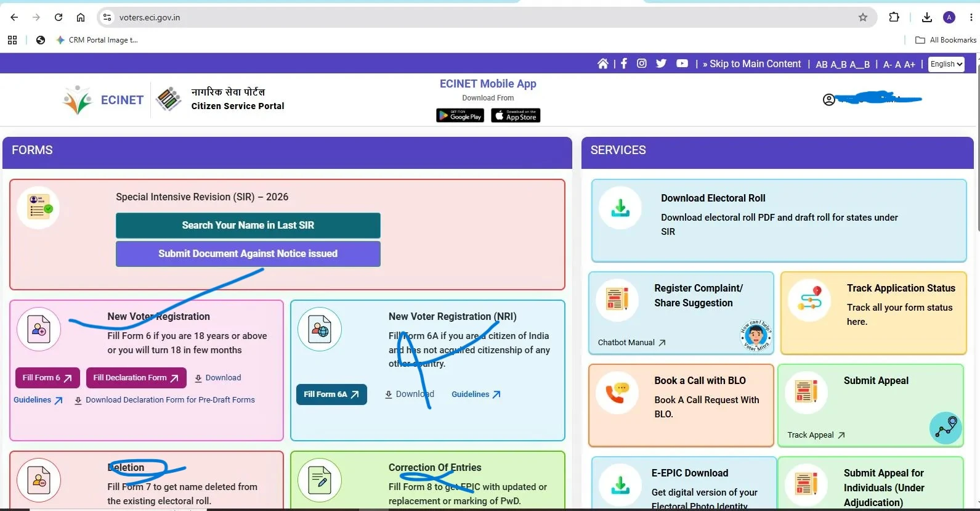Click the A+ increase font size control
Viewport: 980px width, 511px height.
pos(909,64)
